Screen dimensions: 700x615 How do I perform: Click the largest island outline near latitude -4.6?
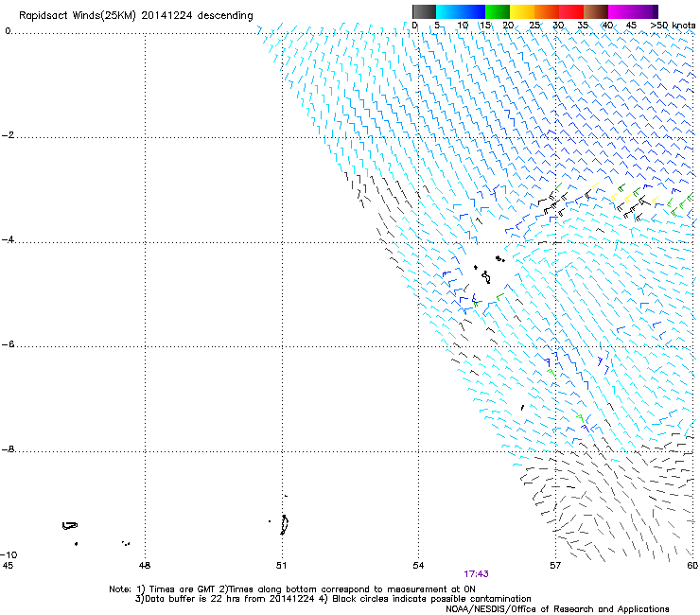point(486,277)
